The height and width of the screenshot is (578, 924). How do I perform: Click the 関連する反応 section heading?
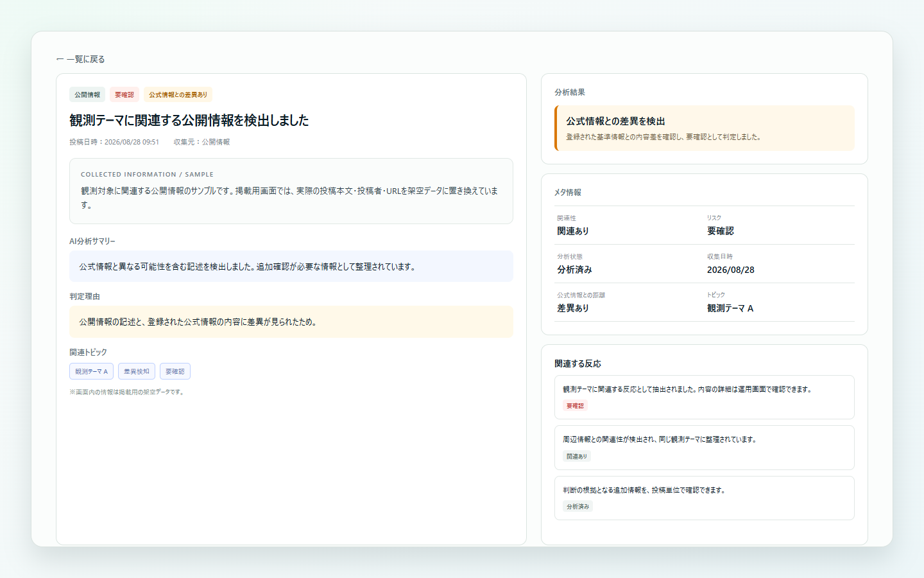tap(577, 363)
